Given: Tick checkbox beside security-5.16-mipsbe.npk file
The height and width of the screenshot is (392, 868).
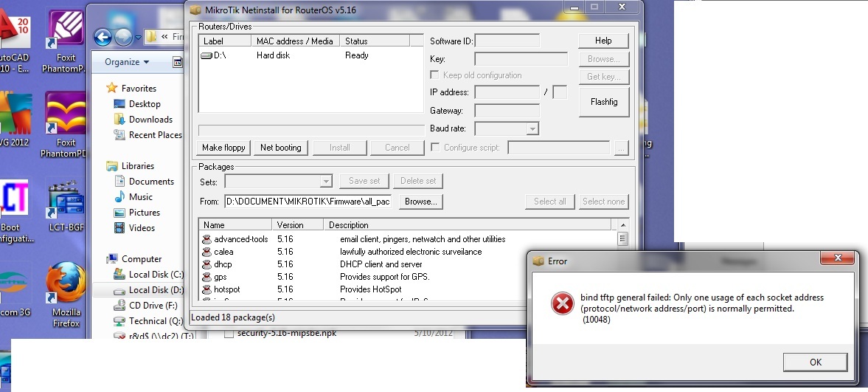Looking at the screenshot, I should (x=228, y=333).
